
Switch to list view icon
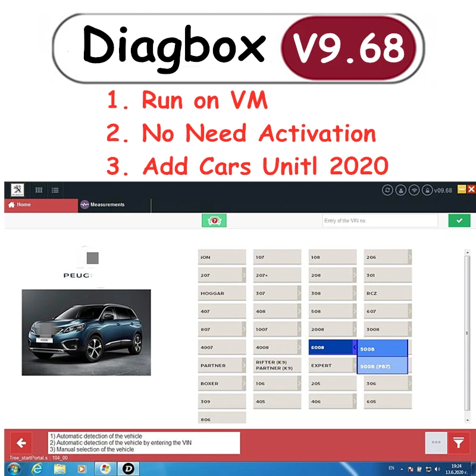click(x=55, y=190)
